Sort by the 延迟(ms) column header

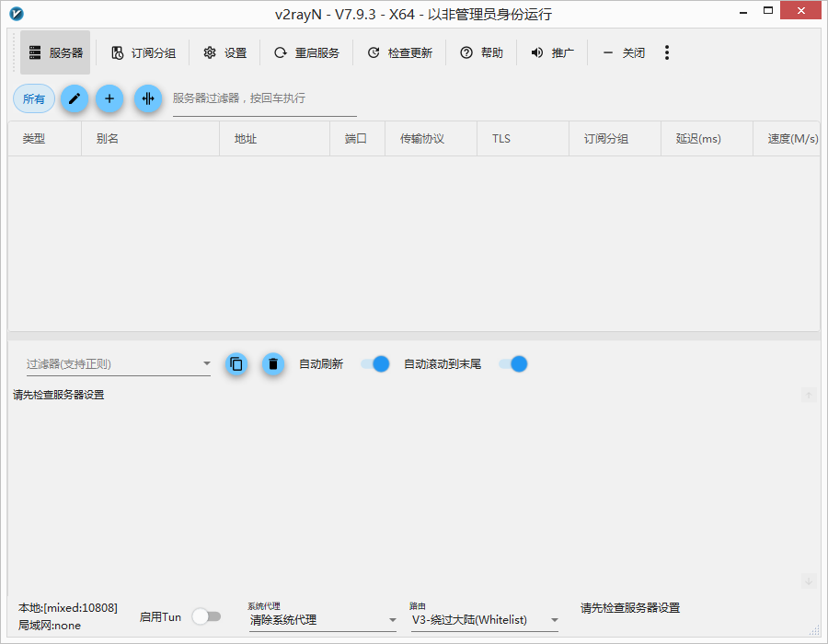(x=707, y=139)
